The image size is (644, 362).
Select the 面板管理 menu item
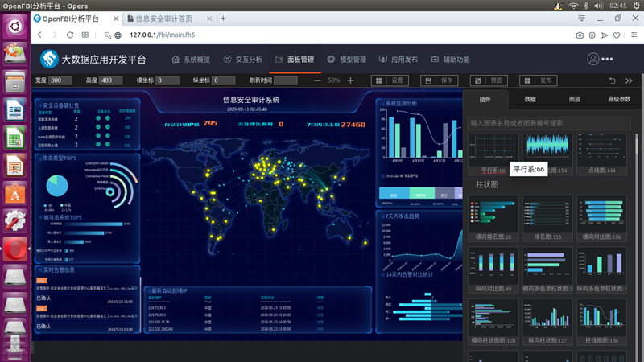[x=295, y=60]
